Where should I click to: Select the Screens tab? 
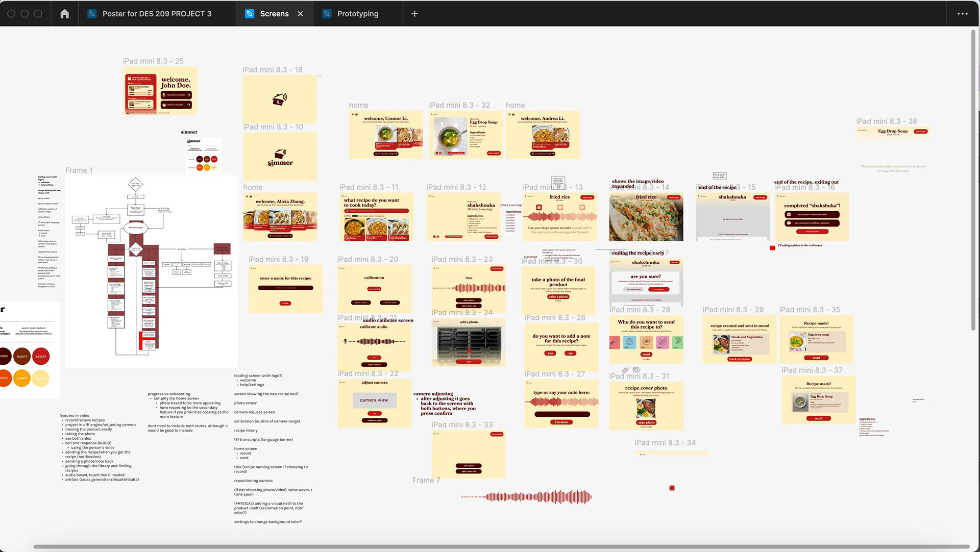click(x=274, y=14)
